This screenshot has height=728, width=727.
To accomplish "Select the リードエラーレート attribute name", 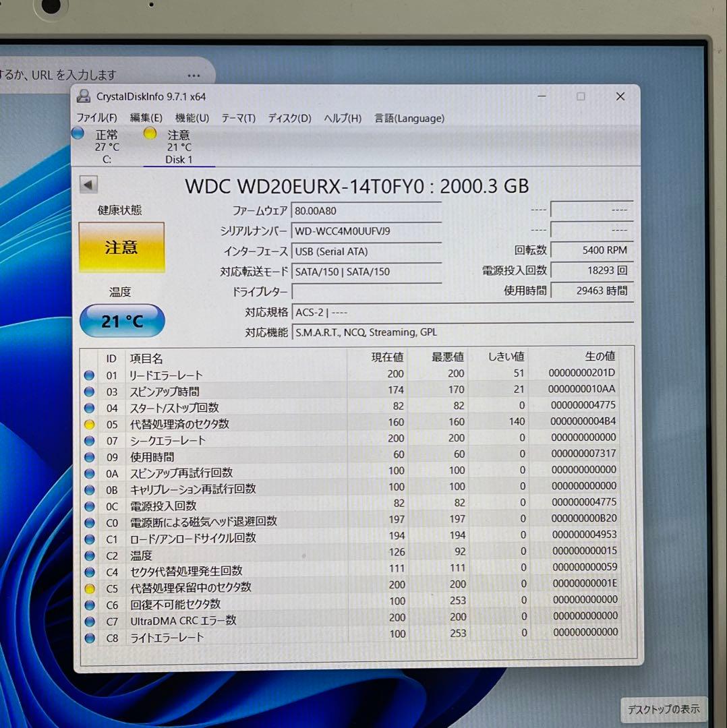I will coord(166,375).
